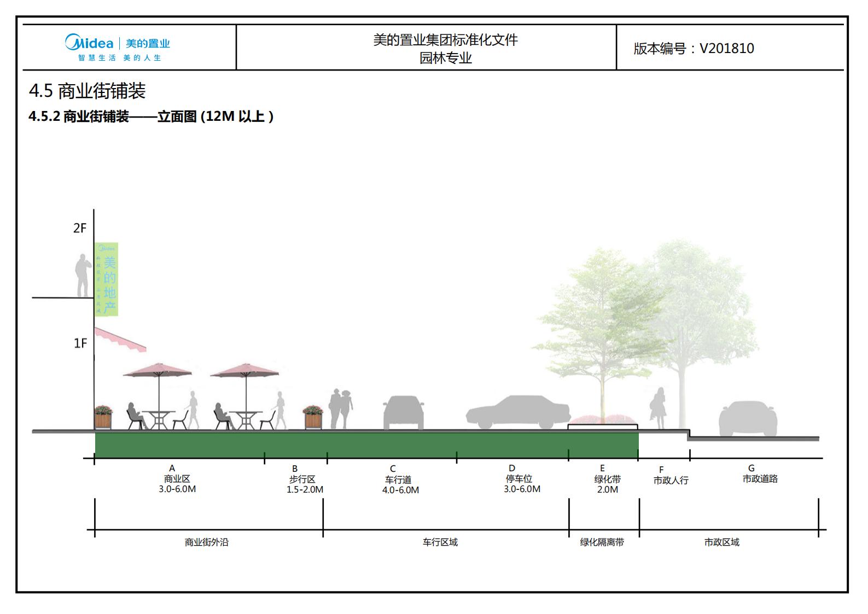The image size is (868, 614).
Task: Click label C 车行道 4.0-6.0M
Action: pyautogui.click(x=400, y=479)
